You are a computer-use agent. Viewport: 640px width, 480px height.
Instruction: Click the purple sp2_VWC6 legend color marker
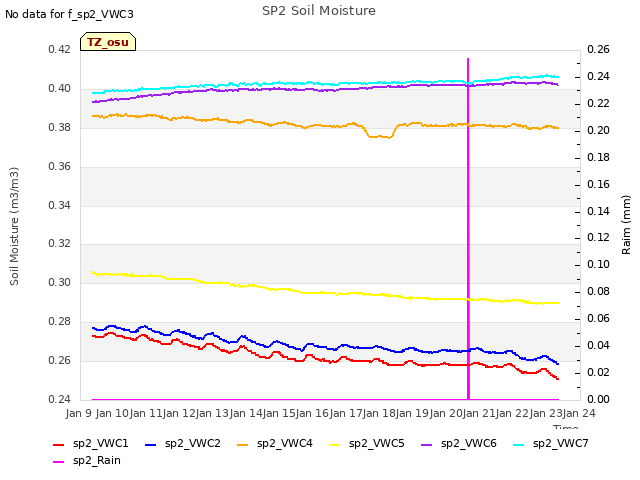(x=427, y=444)
